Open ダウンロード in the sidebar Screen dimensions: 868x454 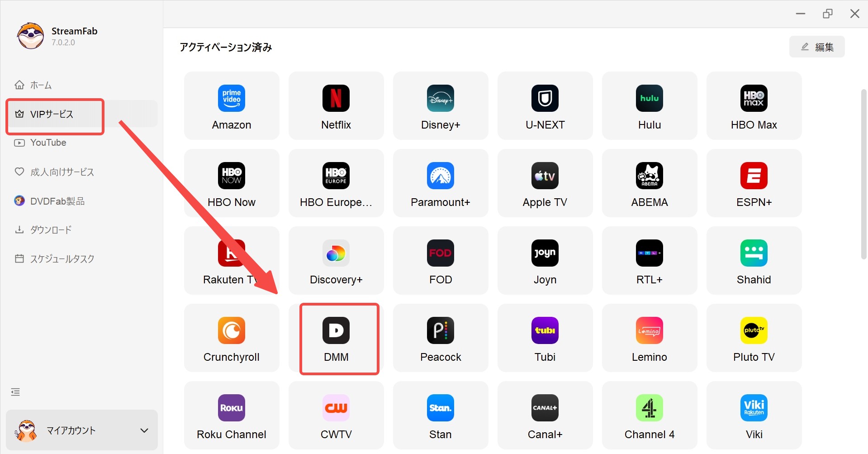[81, 230]
